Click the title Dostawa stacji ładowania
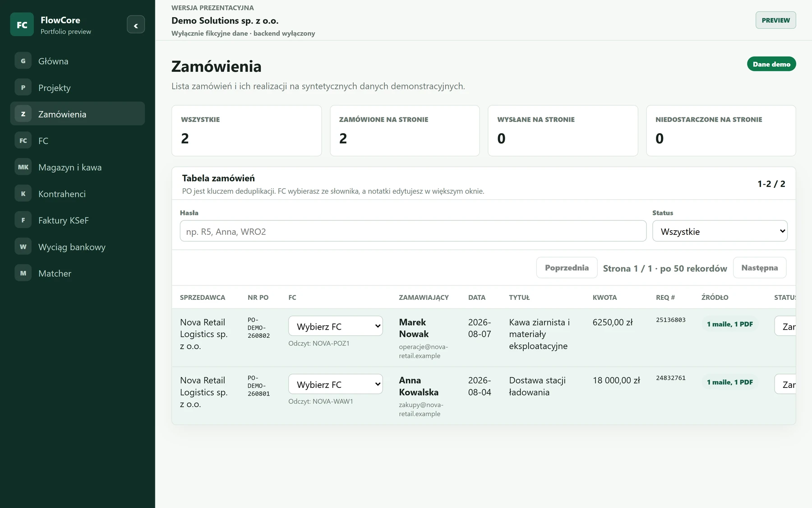This screenshot has width=812, height=508. pos(537,386)
